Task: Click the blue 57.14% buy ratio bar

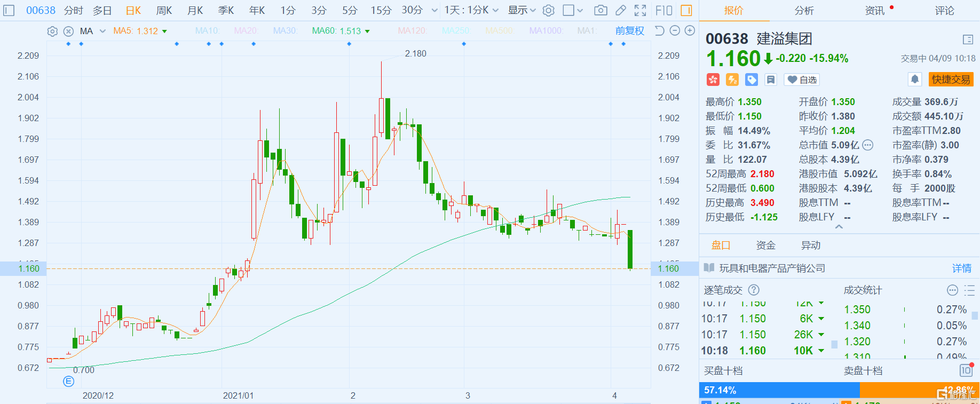Action: 779,390
